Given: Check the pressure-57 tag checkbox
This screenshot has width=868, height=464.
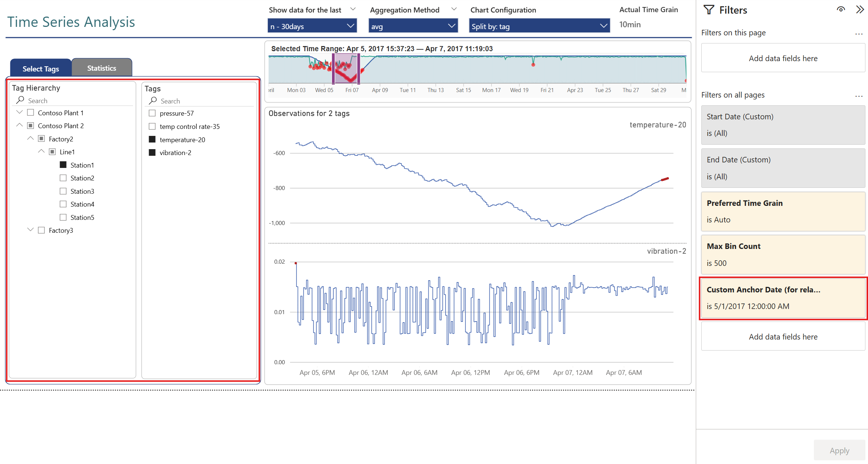Looking at the screenshot, I should (152, 113).
